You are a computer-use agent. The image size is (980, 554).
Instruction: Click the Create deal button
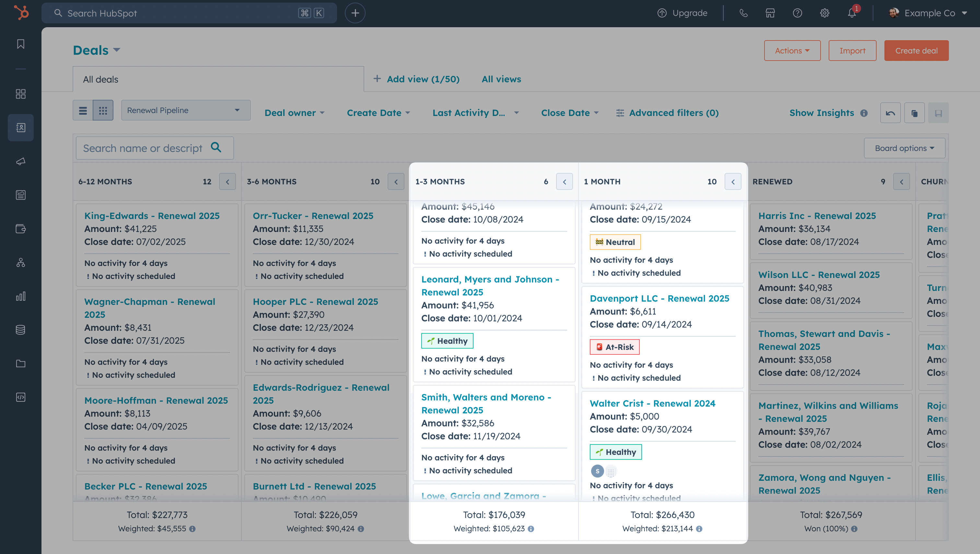point(916,51)
